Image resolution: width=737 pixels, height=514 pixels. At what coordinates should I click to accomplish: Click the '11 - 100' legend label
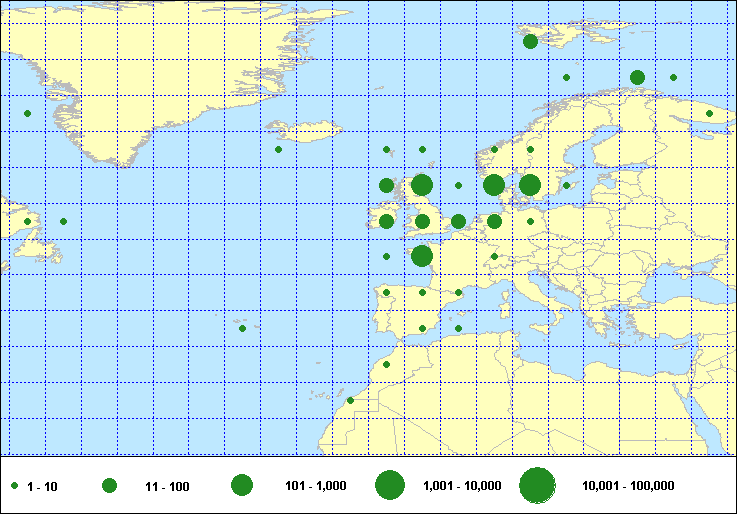[167, 486]
